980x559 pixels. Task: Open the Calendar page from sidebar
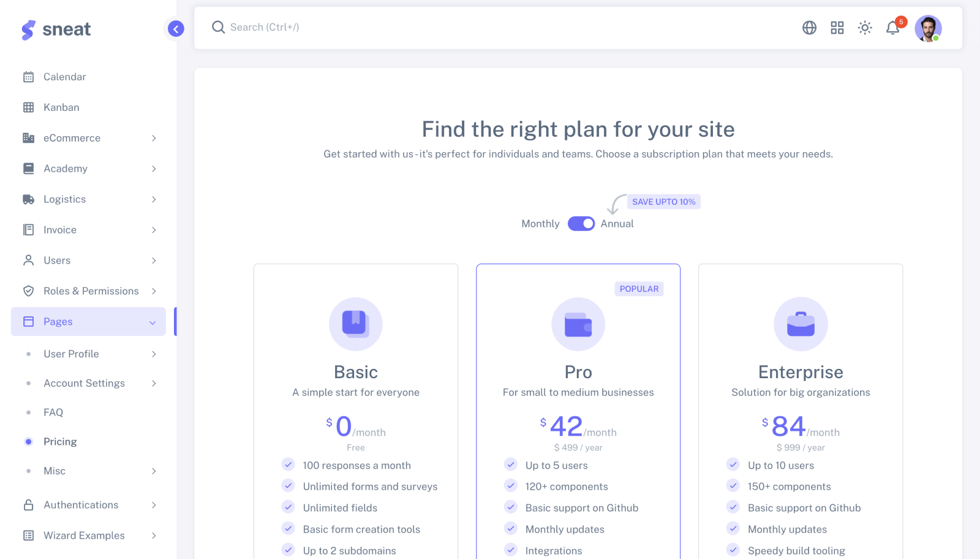coord(64,77)
